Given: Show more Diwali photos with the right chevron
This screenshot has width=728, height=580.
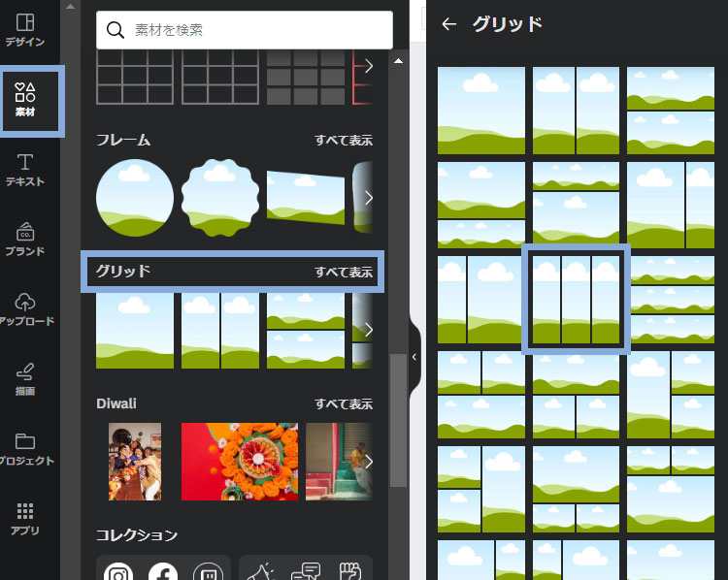Looking at the screenshot, I should coord(368,462).
